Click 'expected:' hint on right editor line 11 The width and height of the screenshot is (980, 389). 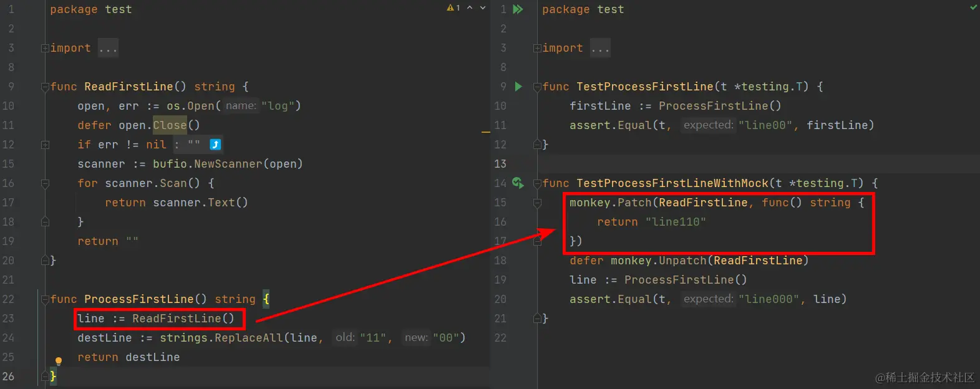(x=709, y=125)
